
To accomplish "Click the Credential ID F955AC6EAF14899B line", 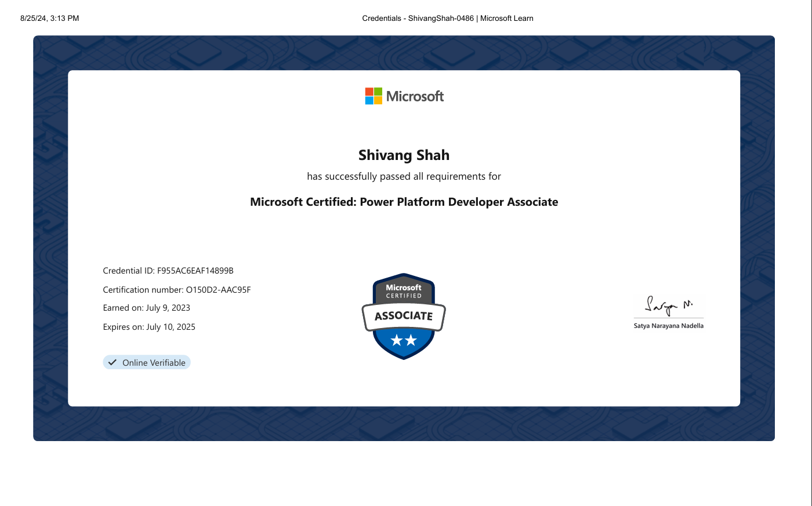I will tap(168, 271).
